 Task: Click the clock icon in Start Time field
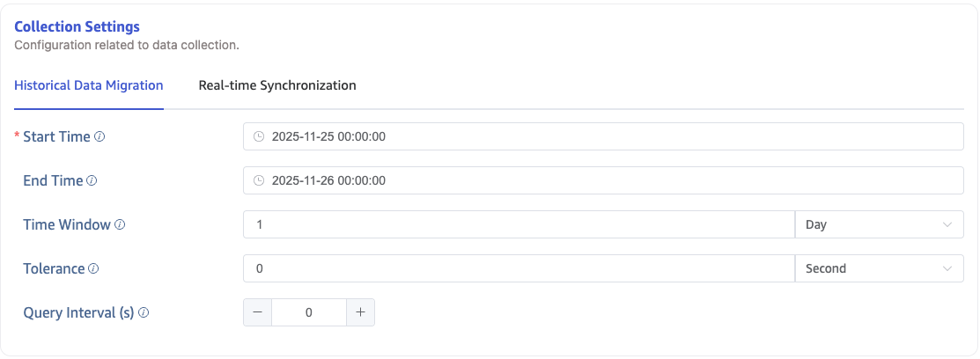point(259,136)
